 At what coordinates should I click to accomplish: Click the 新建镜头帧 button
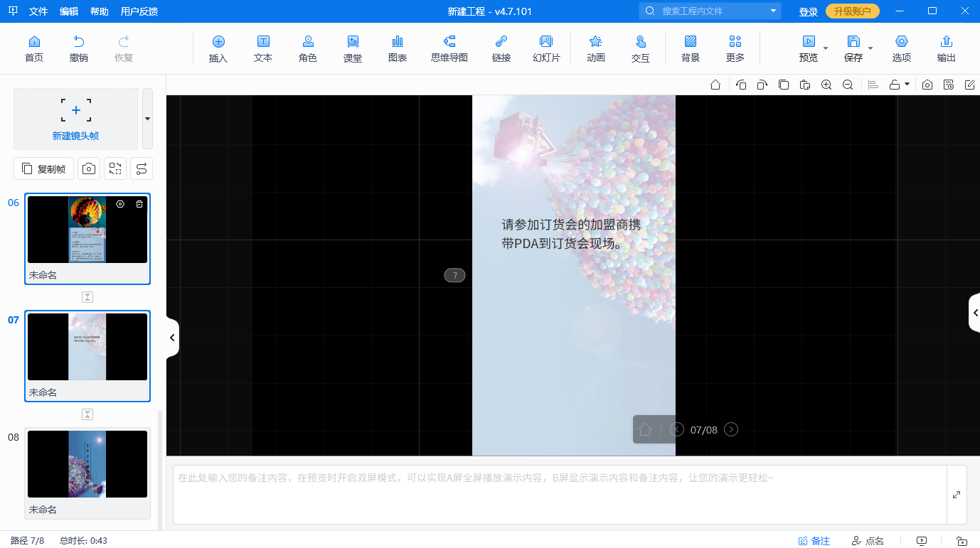(76, 119)
